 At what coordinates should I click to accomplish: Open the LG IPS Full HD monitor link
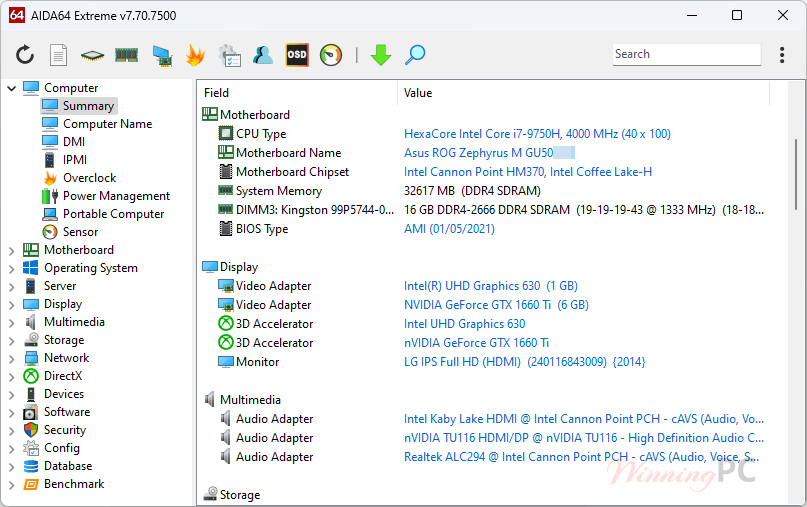[x=524, y=362]
